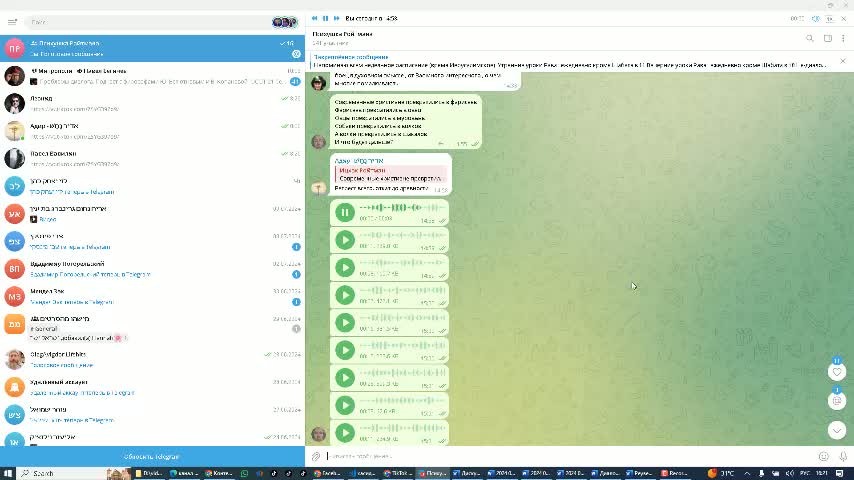Attach a file with the paperclip icon

click(x=316, y=457)
